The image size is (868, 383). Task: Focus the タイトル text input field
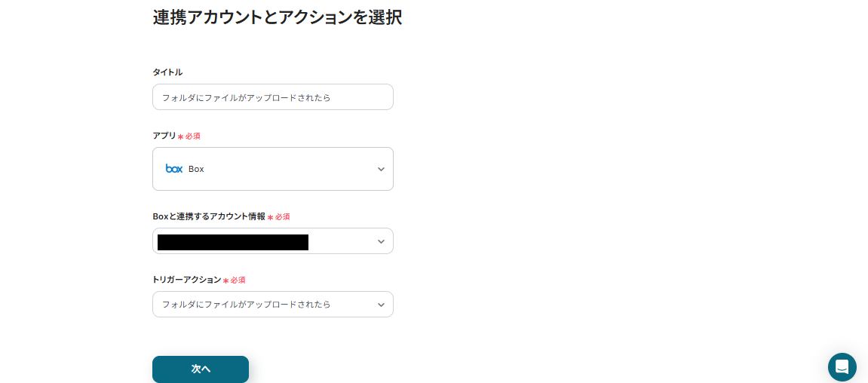tap(272, 97)
